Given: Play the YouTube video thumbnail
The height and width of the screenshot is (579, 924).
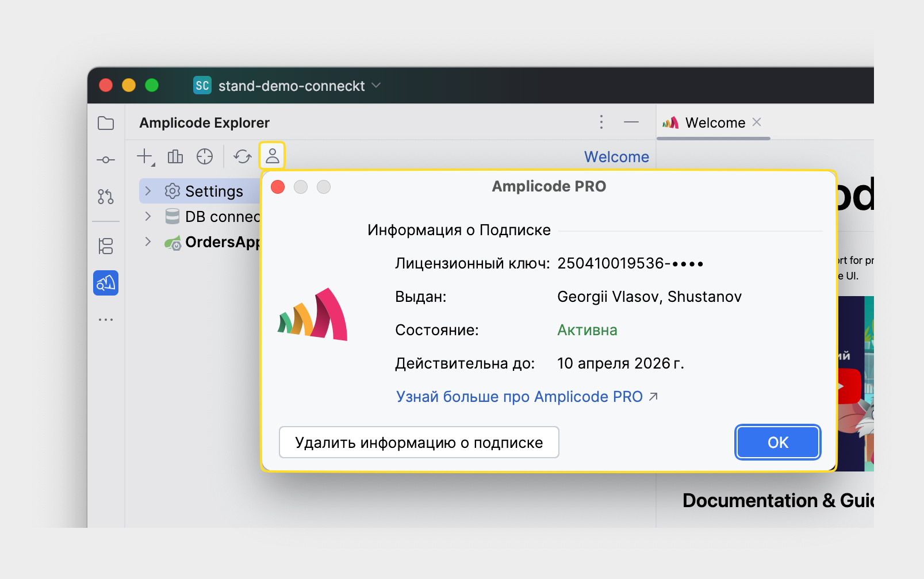Looking at the screenshot, I should pyautogui.click(x=849, y=386).
